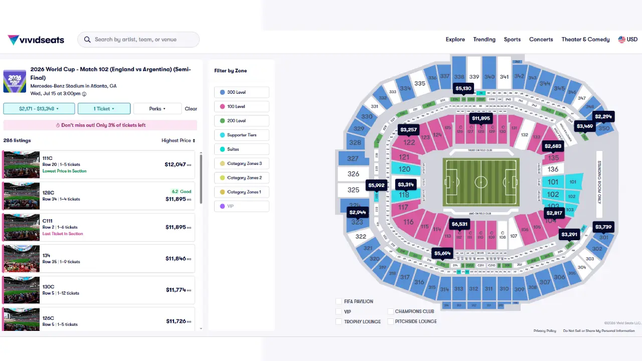Toggle the 300 Level zone filter
The height and width of the screenshot is (361, 642).
click(x=242, y=92)
